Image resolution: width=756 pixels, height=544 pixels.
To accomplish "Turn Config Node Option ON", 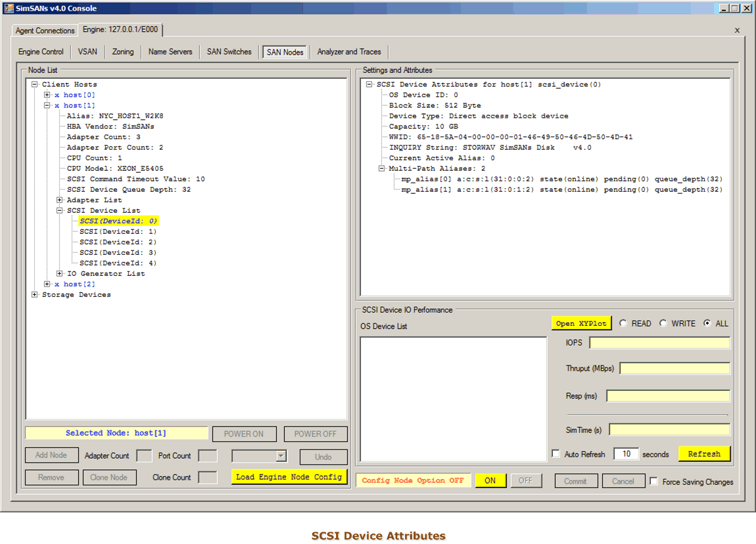I will [x=490, y=481].
